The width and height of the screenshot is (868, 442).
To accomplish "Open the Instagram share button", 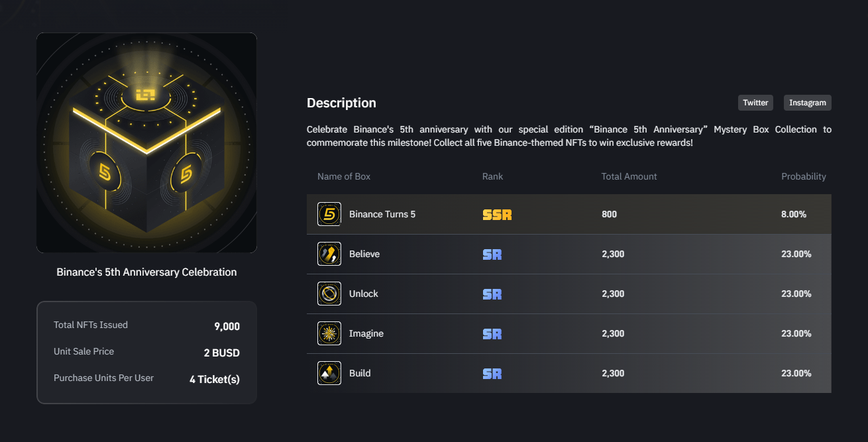I will pyautogui.click(x=807, y=103).
